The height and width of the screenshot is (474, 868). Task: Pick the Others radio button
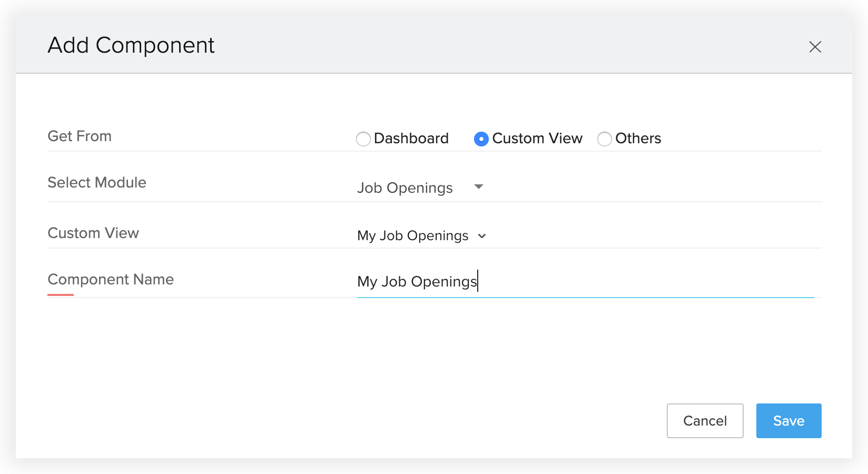coord(604,139)
